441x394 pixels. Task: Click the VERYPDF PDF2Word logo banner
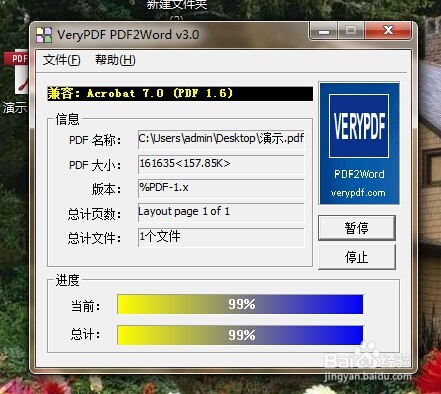(359, 143)
